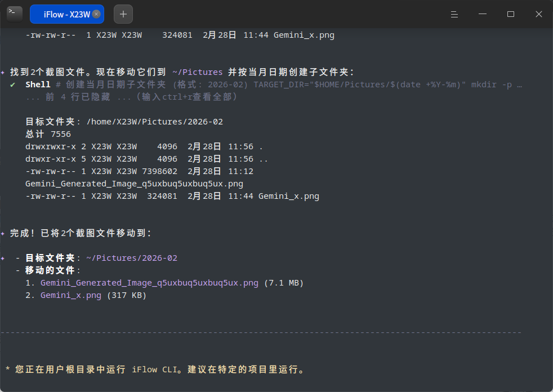Click the terminal app icon in the title bar
Screen dimensions: 553x392
click(x=15, y=14)
